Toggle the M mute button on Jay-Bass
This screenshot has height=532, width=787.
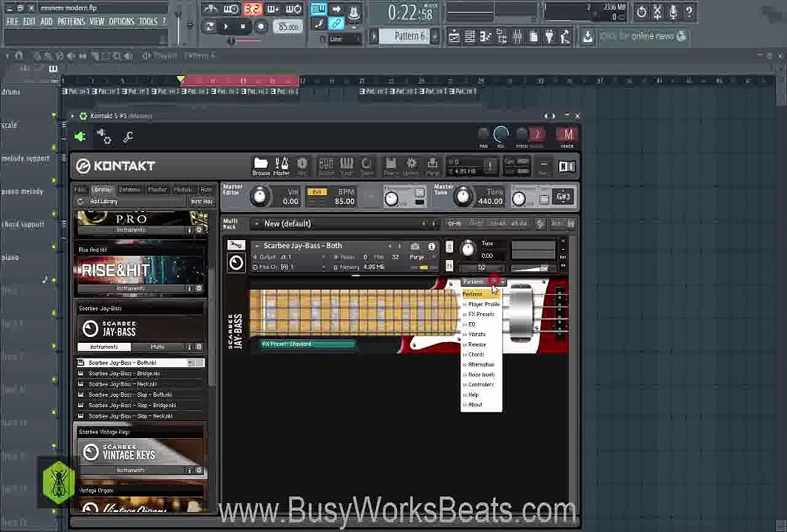pyautogui.click(x=449, y=265)
